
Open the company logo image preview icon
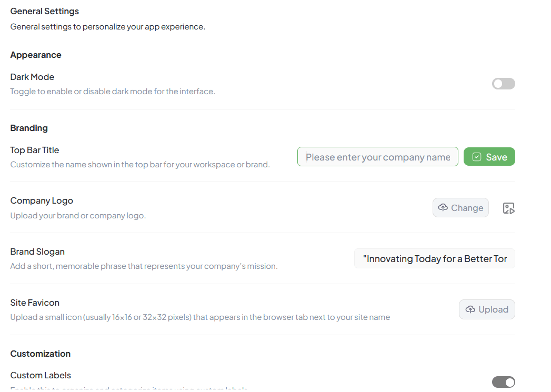508,208
